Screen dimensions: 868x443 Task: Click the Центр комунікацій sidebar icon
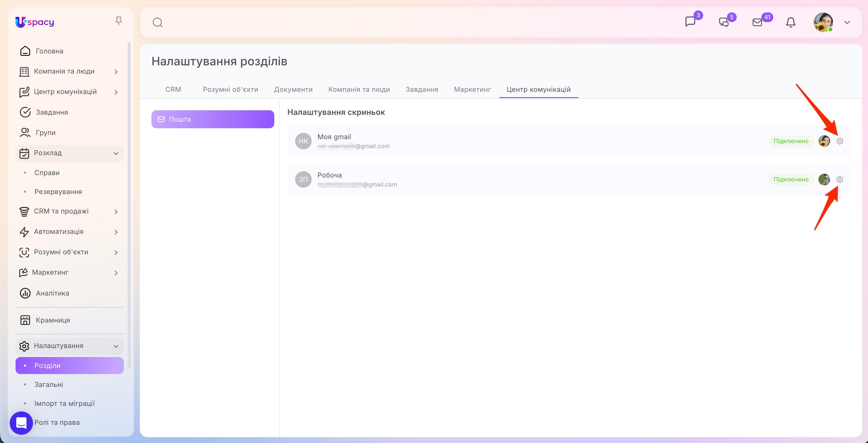point(24,92)
